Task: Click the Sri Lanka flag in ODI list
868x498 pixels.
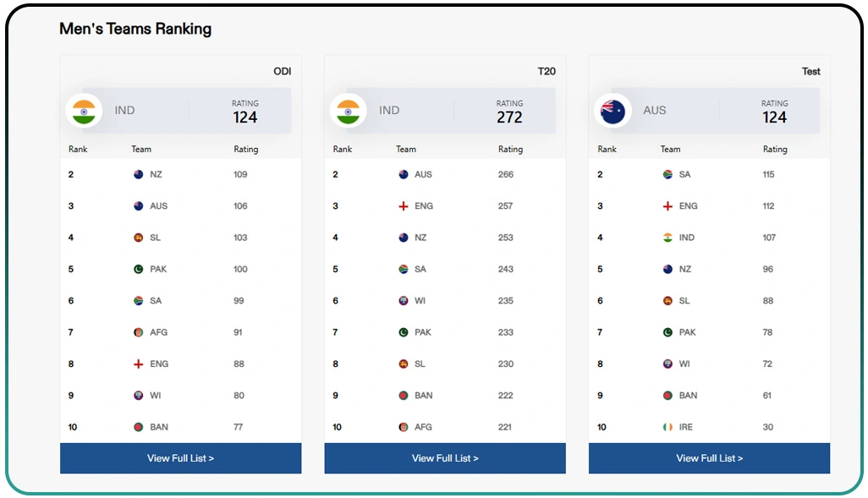Action: pyautogui.click(x=139, y=238)
